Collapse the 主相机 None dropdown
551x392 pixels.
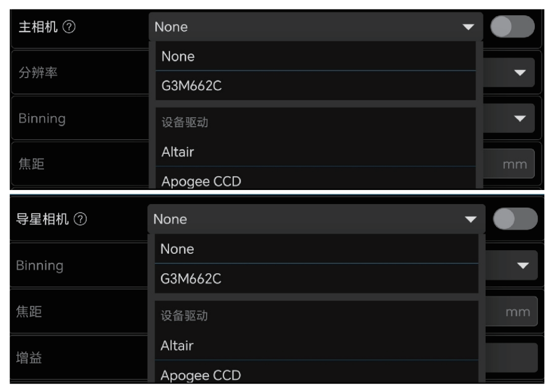[x=316, y=27]
